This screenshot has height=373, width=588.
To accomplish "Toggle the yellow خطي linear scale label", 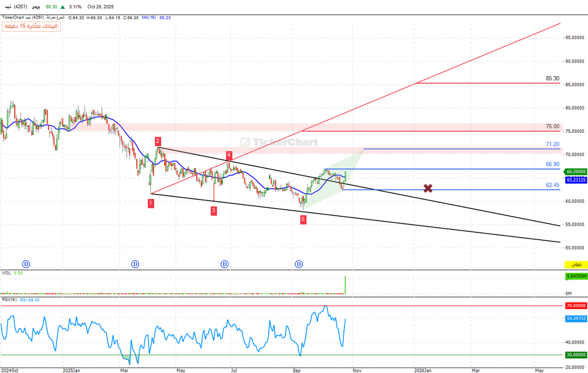I will click(577, 265).
